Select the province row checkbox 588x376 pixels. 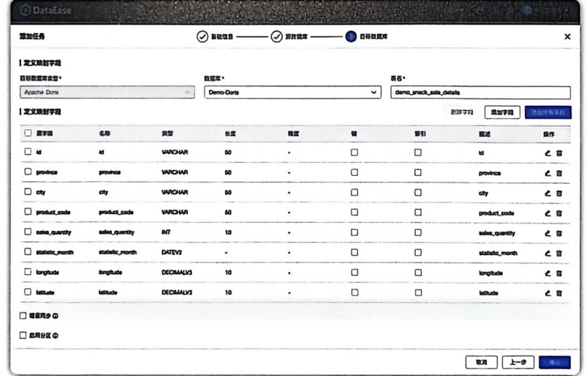[28, 172]
